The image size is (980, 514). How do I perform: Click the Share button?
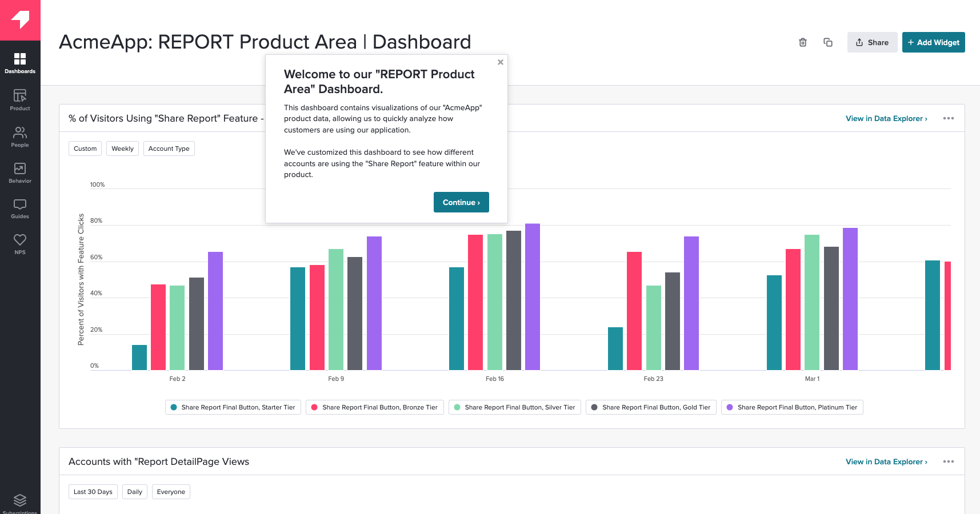872,42
